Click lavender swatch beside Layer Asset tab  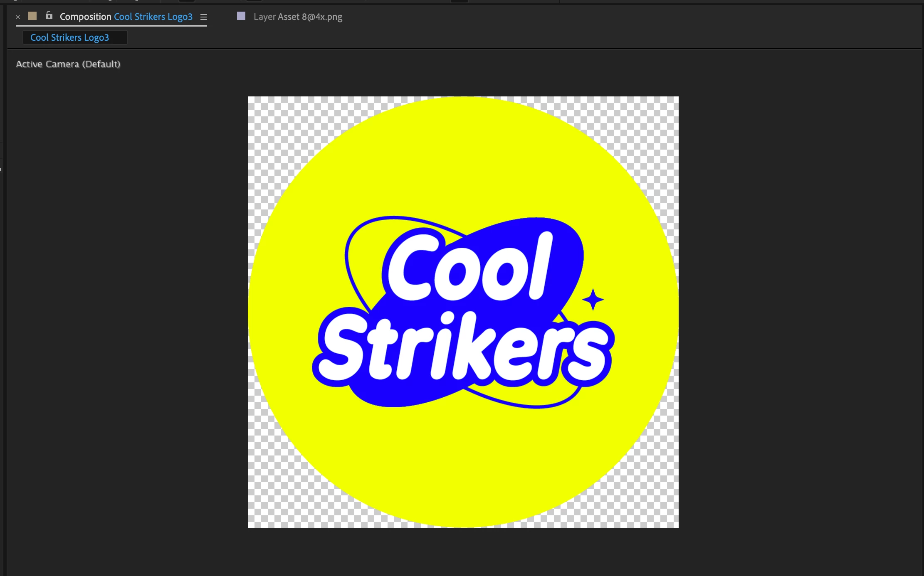[241, 16]
